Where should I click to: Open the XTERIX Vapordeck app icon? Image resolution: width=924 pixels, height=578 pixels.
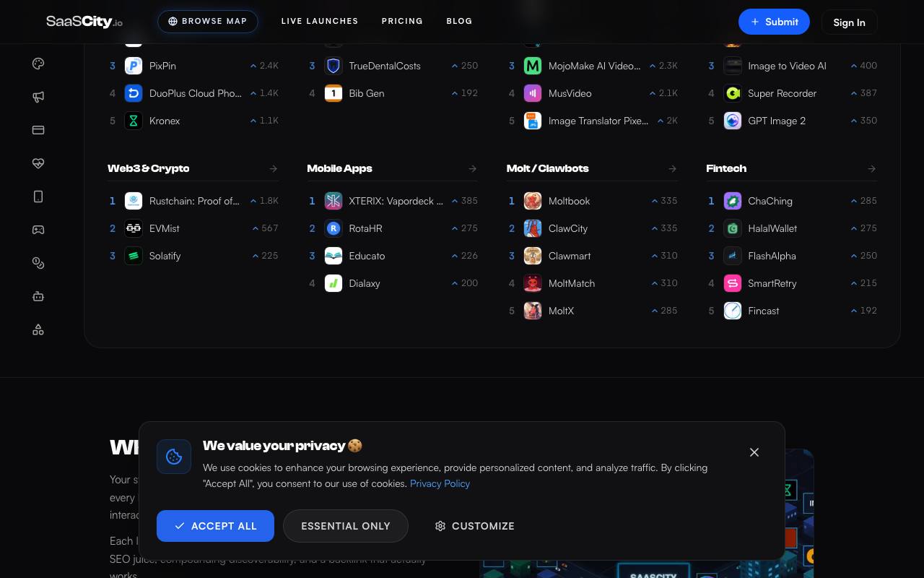pyautogui.click(x=334, y=201)
